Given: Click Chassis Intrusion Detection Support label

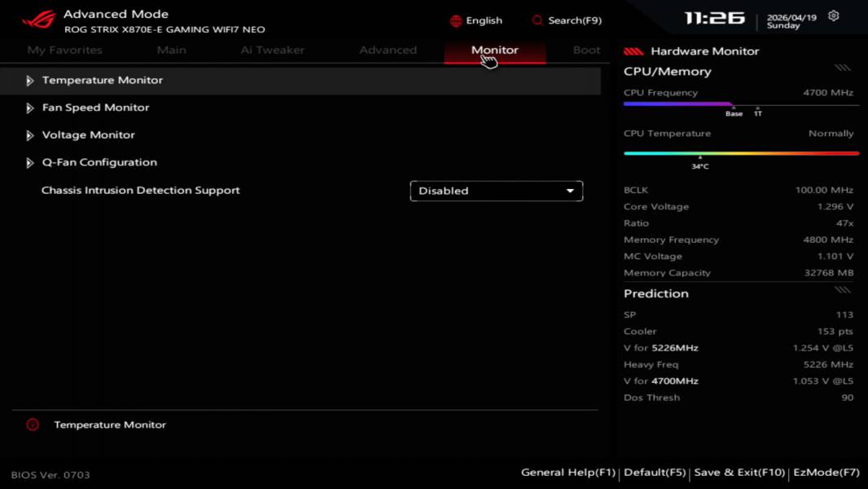Looking at the screenshot, I should tap(141, 190).
